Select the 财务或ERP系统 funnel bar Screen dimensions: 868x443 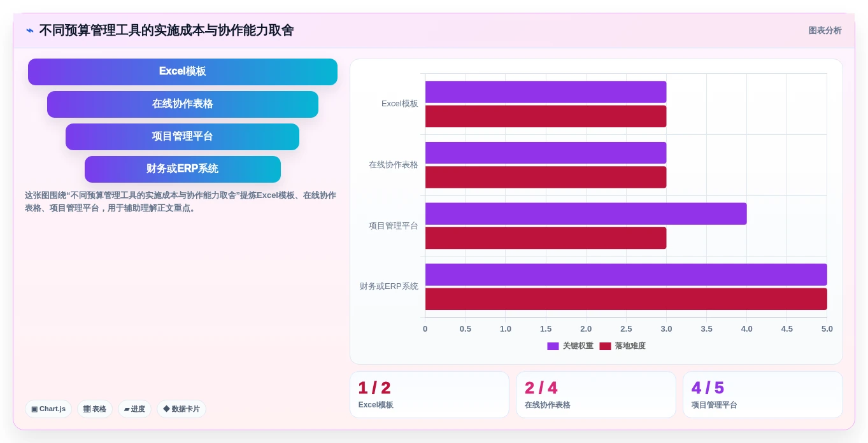183,169
